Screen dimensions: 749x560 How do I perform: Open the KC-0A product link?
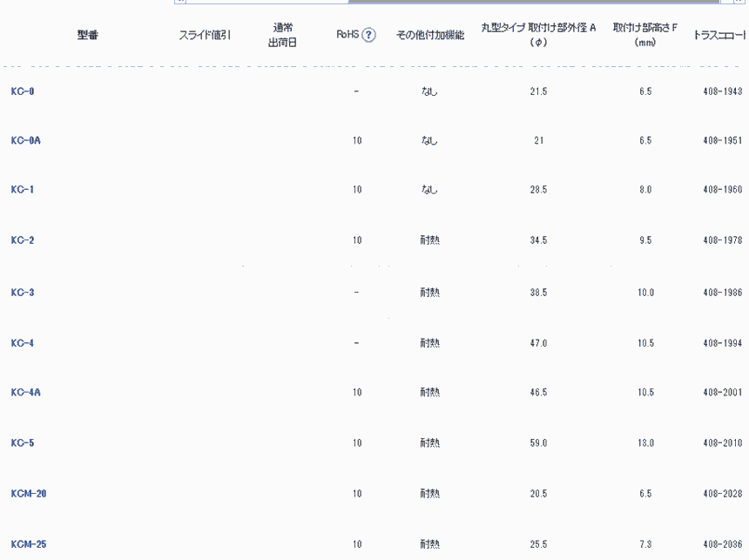[x=25, y=140]
